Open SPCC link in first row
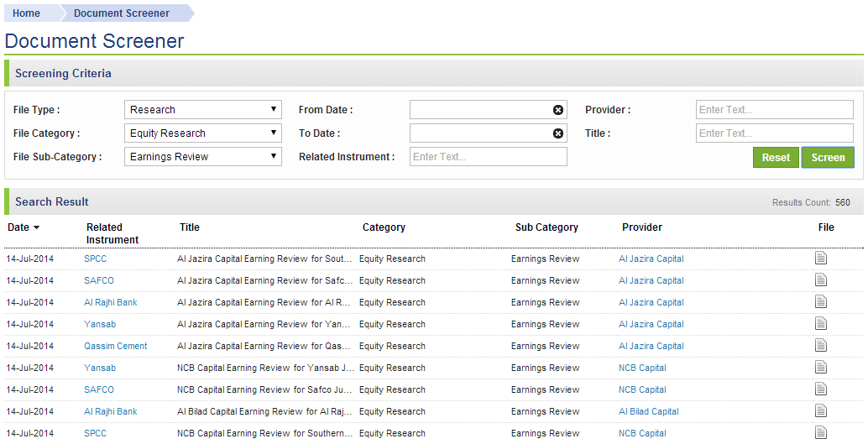 tap(95, 259)
